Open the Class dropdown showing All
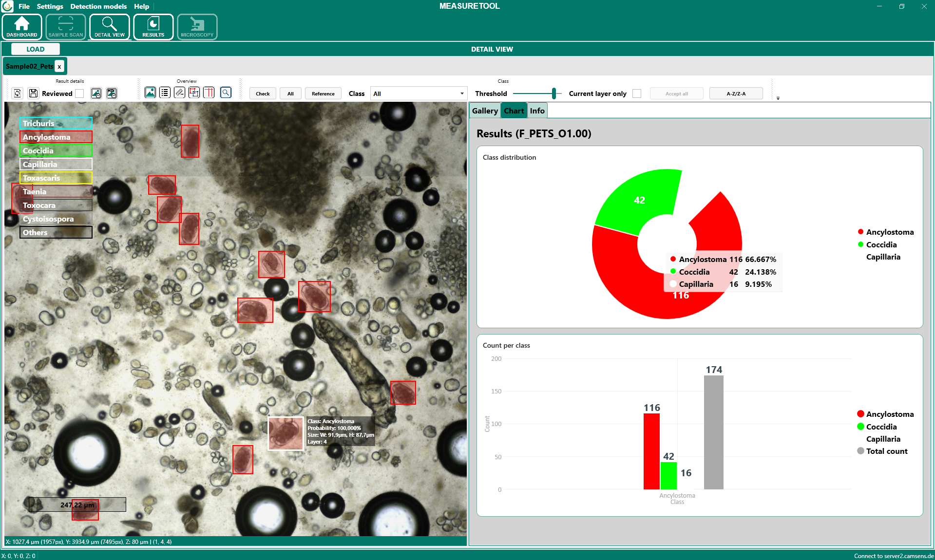 [418, 93]
